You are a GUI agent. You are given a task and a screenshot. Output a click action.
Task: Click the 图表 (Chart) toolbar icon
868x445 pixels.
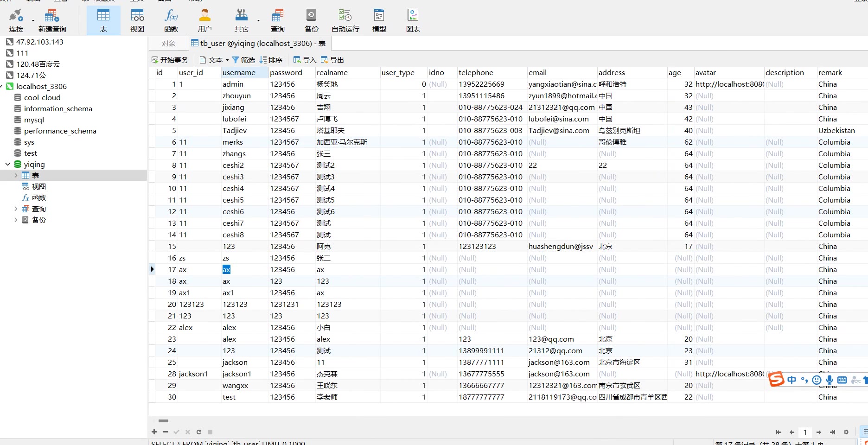click(413, 20)
